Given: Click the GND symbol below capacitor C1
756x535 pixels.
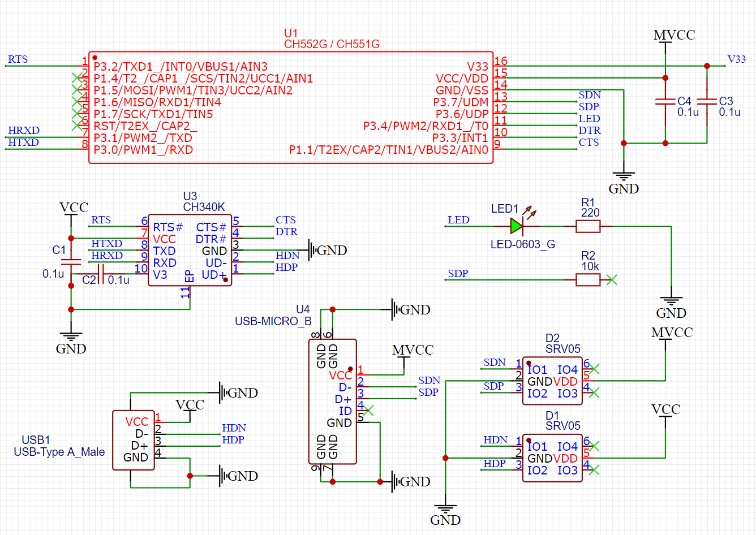Looking at the screenshot, I should click(71, 343).
